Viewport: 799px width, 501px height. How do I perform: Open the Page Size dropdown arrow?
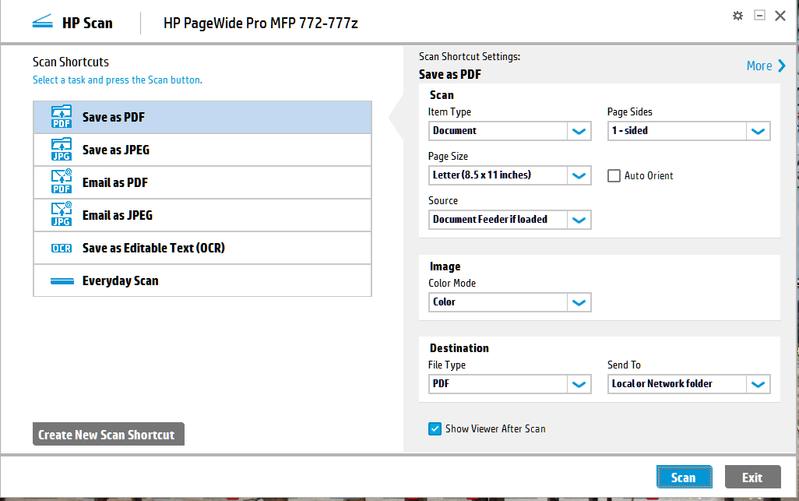pos(579,175)
